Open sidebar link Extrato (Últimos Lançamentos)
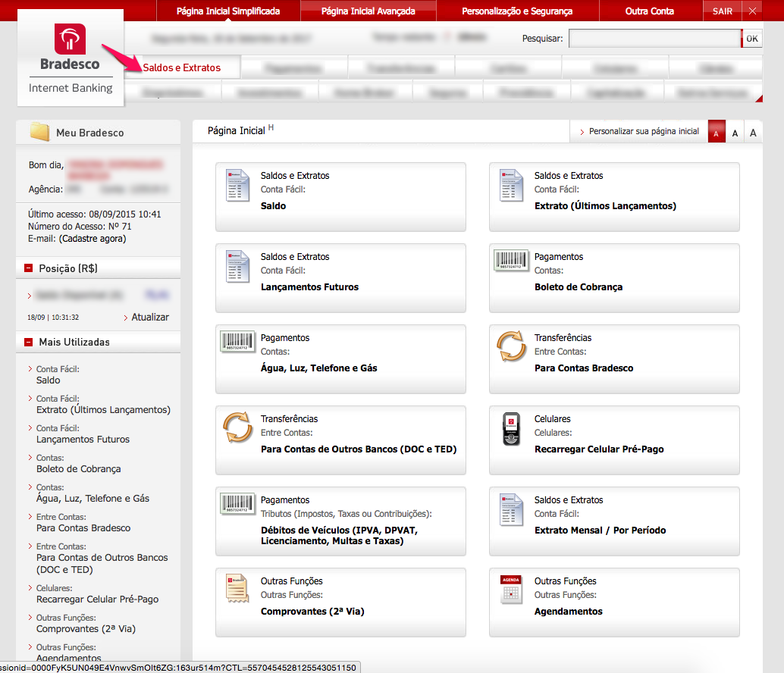784x673 pixels. tap(104, 410)
